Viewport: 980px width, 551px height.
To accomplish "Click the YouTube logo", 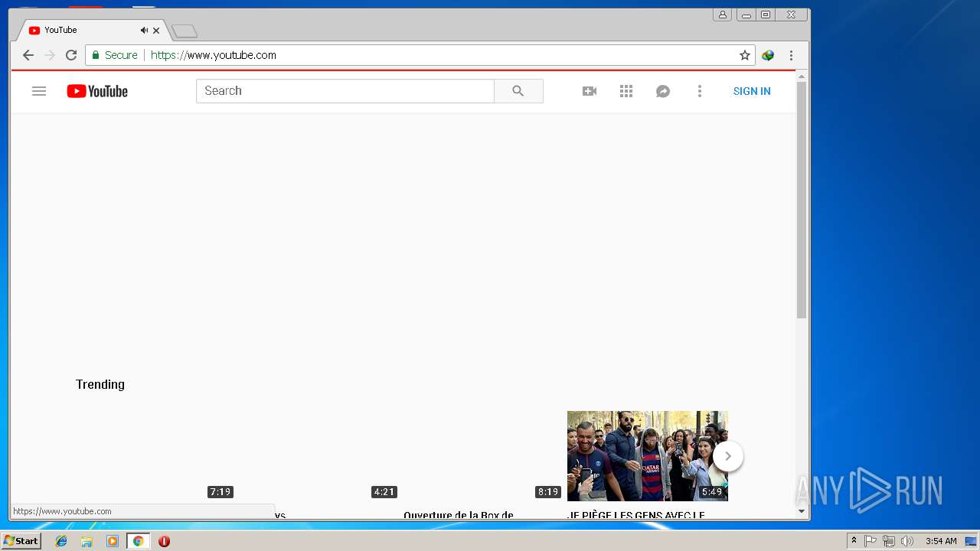I will (97, 91).
